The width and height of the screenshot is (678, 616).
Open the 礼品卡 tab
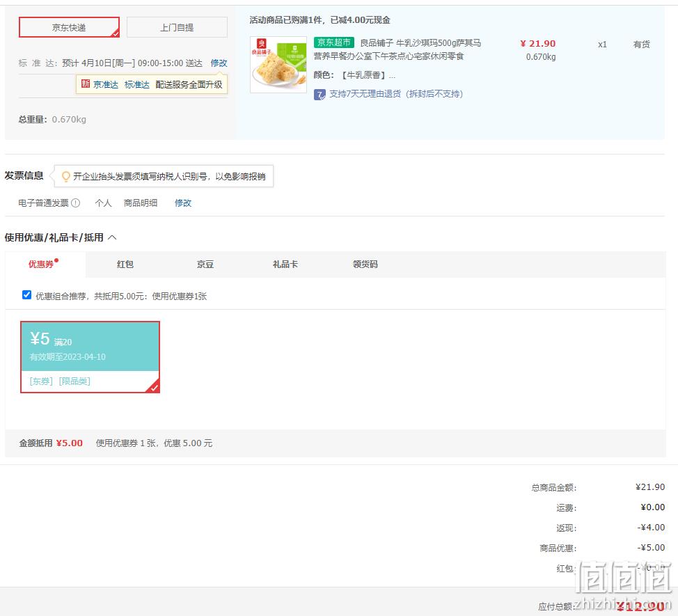[285, 264]
